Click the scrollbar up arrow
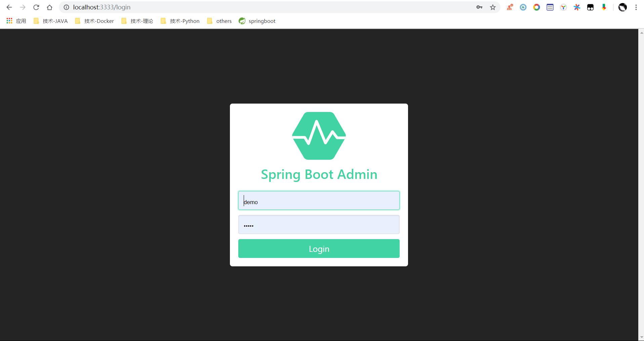 click(x=641, y=32)
